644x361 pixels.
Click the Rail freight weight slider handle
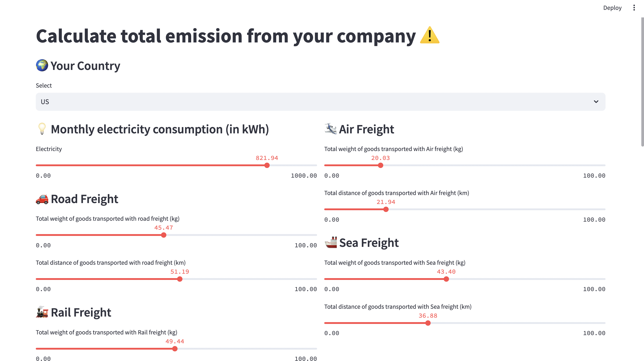pos(175,349)
